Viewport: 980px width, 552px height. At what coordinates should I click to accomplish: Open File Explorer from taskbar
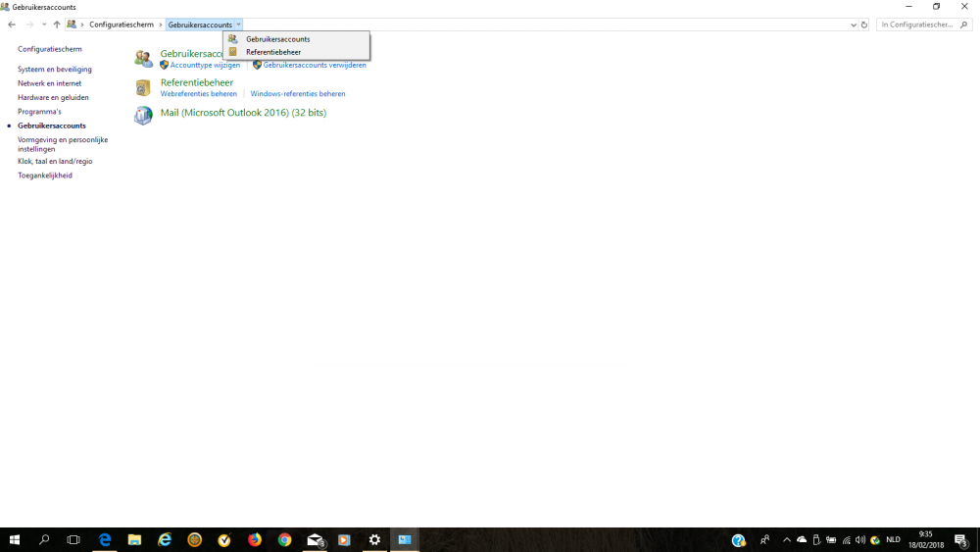click(x=134, y=539)
